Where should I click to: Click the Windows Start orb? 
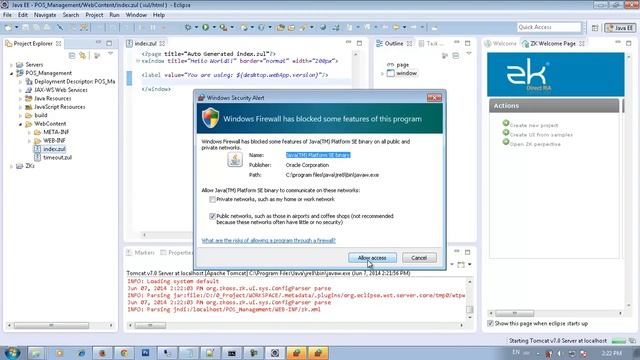pyautogui.click(x=12, y=353)
